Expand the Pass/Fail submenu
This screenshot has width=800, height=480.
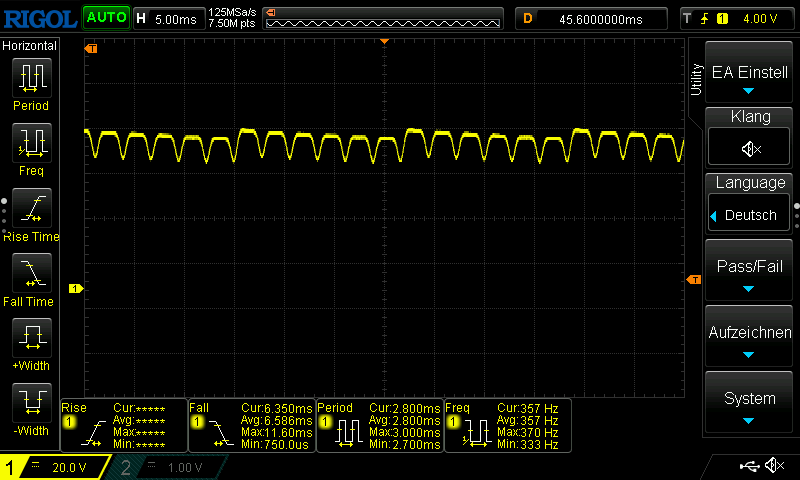(x=749, y=274)
